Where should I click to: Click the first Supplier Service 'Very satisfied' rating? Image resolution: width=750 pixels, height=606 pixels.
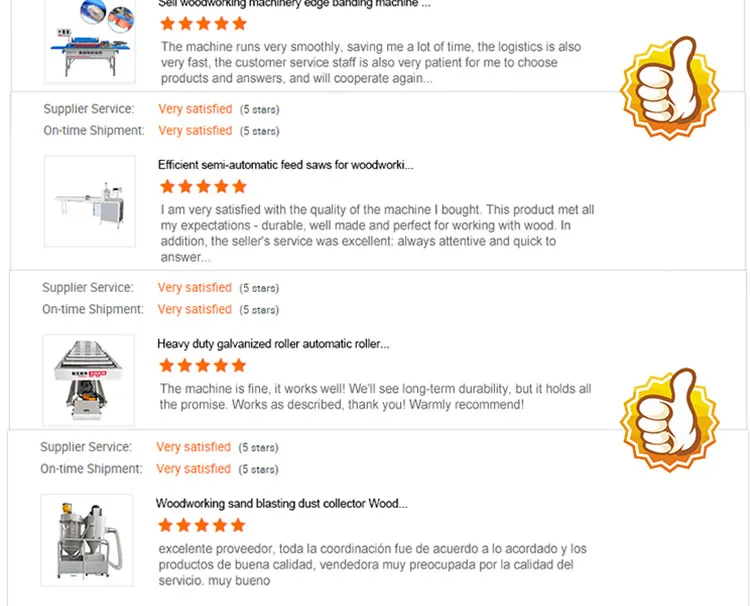195,109
